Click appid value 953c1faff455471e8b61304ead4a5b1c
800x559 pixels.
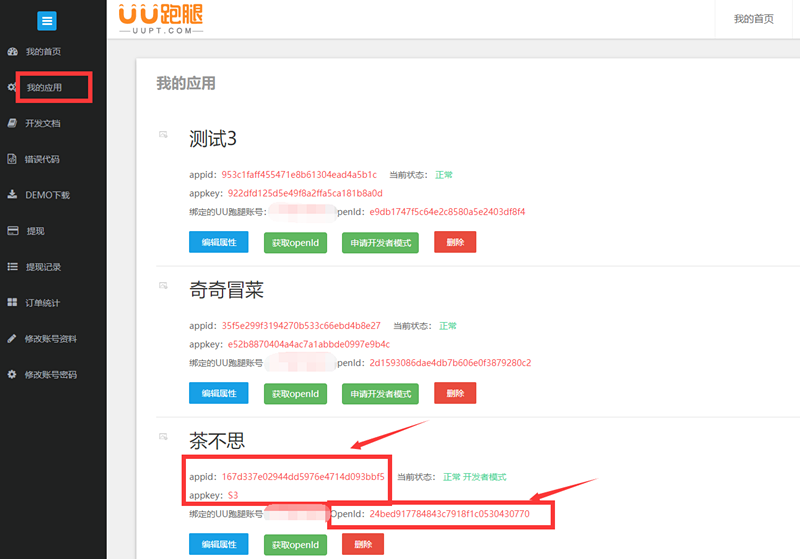(299, 175)
